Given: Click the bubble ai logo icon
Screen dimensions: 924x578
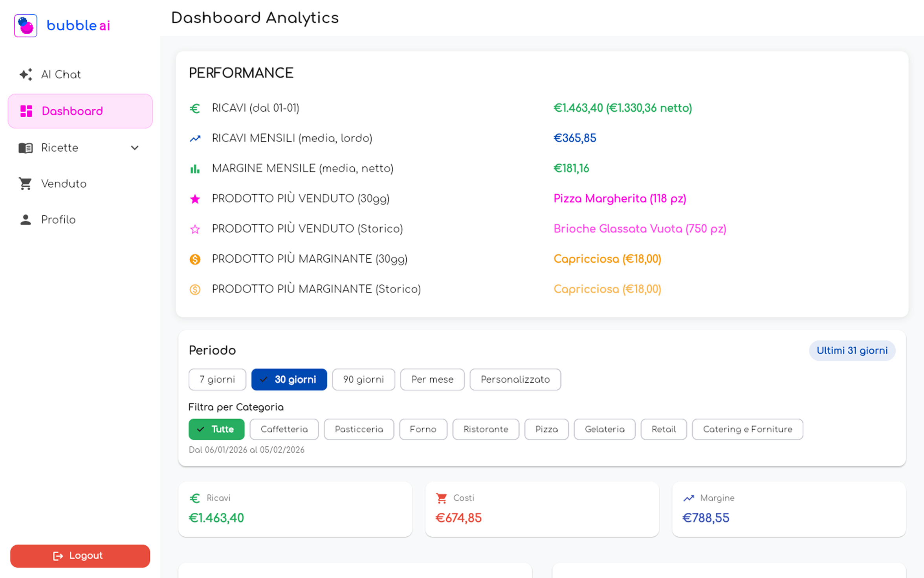Looking at the screenshot, I should (x=26, y=26).
